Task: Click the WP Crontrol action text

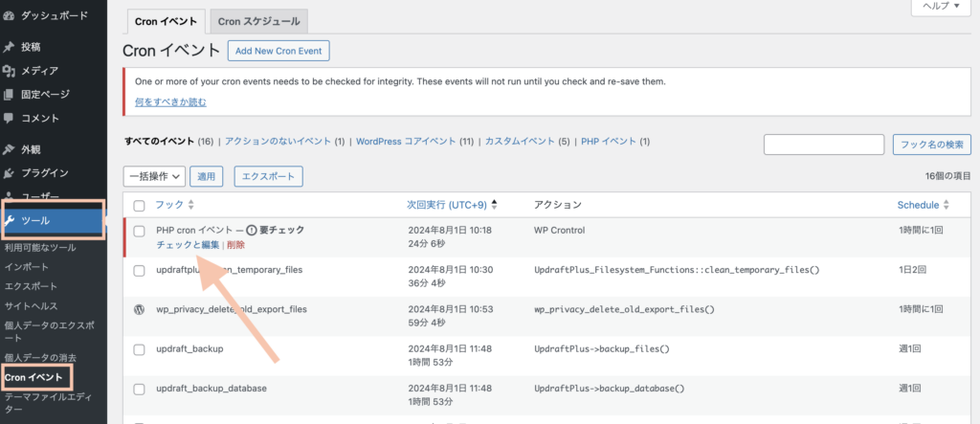Action: [x=559, y=230]
